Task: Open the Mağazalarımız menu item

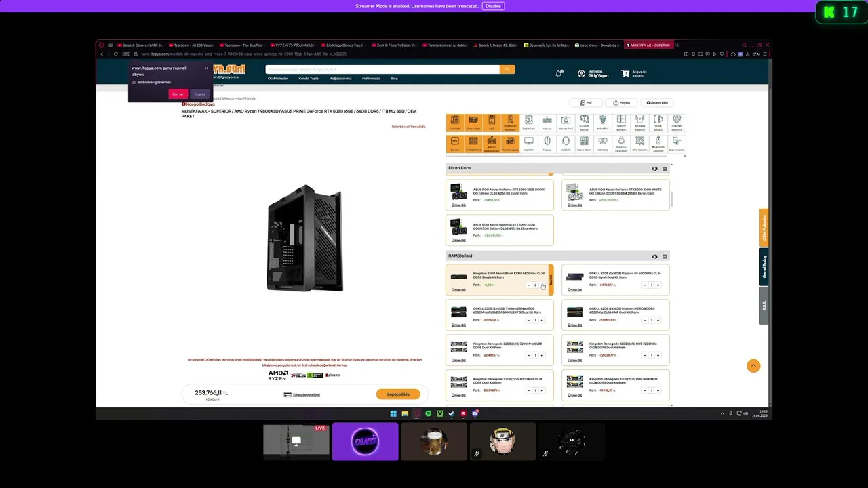Action: [340, 78]
